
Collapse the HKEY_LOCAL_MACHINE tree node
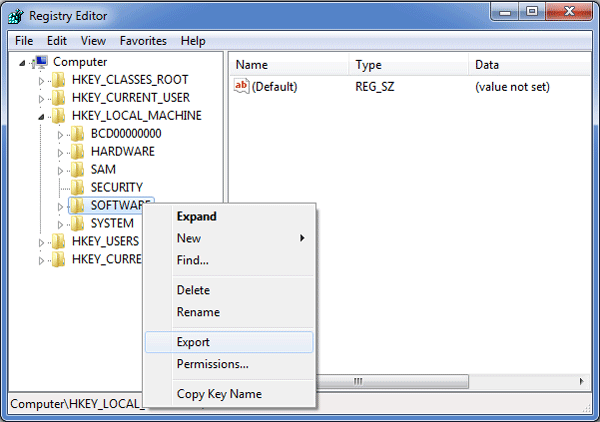41,116
